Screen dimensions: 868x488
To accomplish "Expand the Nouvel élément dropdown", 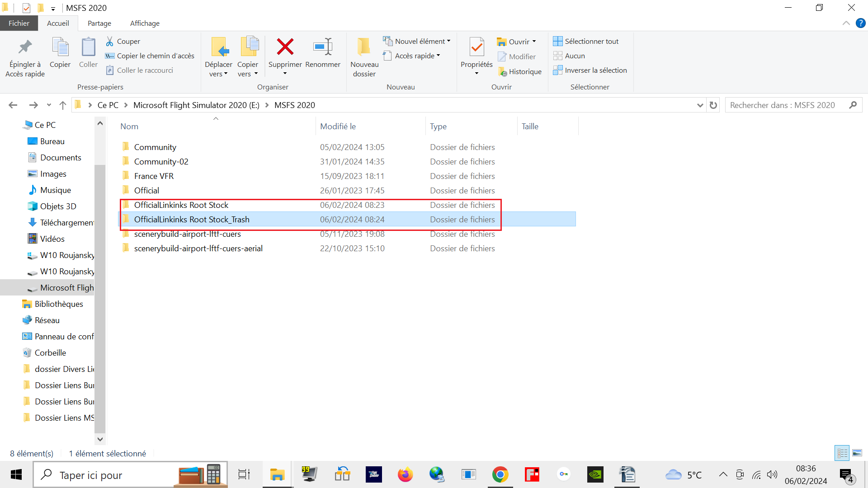I will point(449,41).
